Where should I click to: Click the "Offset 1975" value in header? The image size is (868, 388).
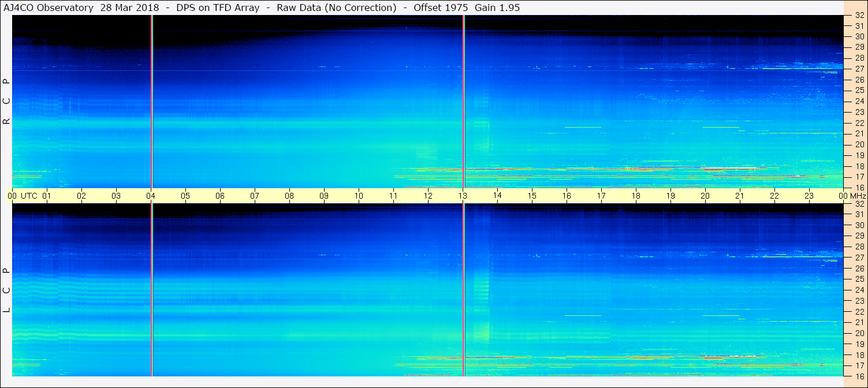point(440,8)
